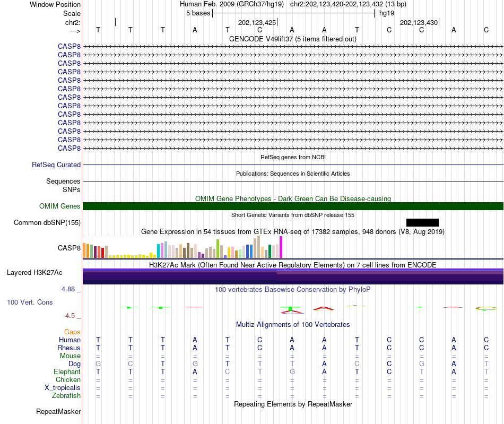Select the Scale track label
504x424 pixels.
point(72,13)
